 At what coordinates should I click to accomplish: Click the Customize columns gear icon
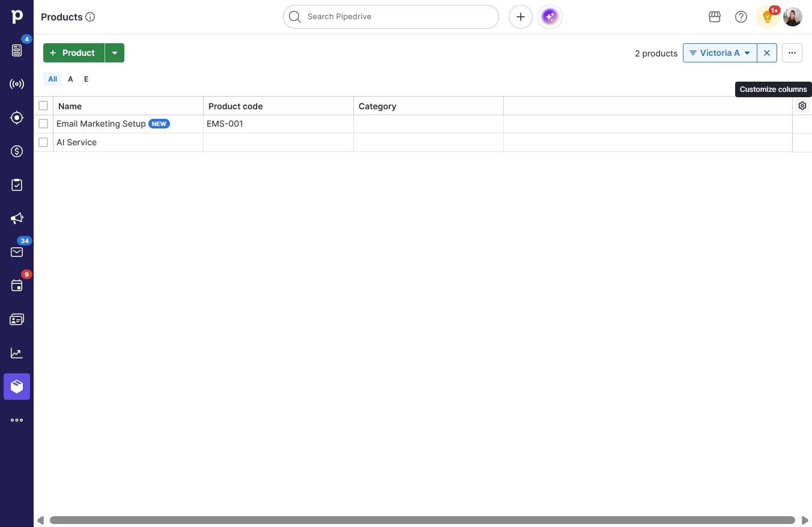coord(802,106)
